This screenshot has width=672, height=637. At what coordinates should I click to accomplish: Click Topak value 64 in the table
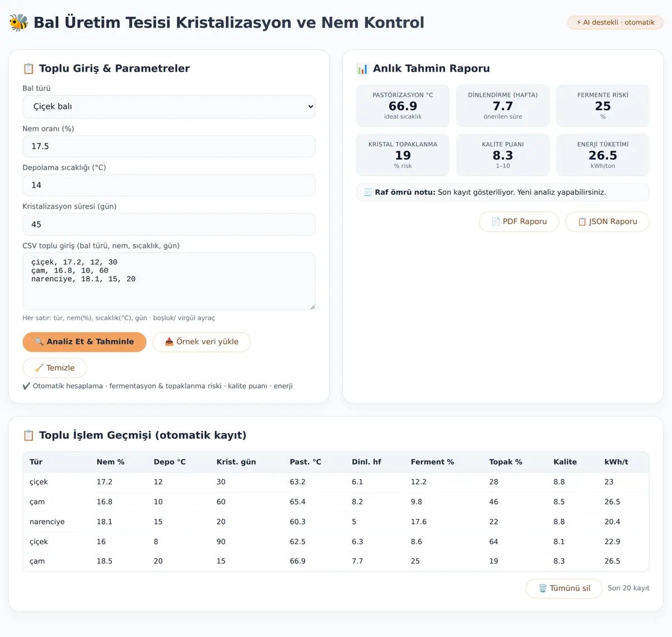tap(493, 542)
